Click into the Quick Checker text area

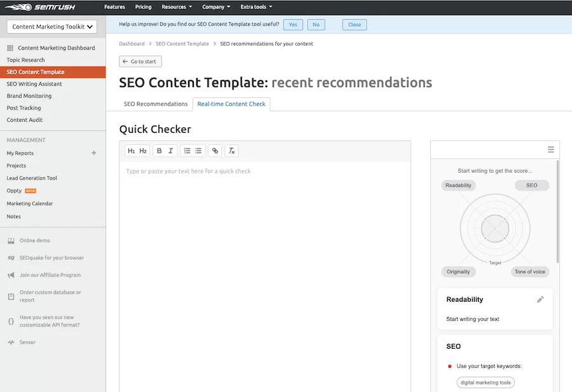point(264,254)
